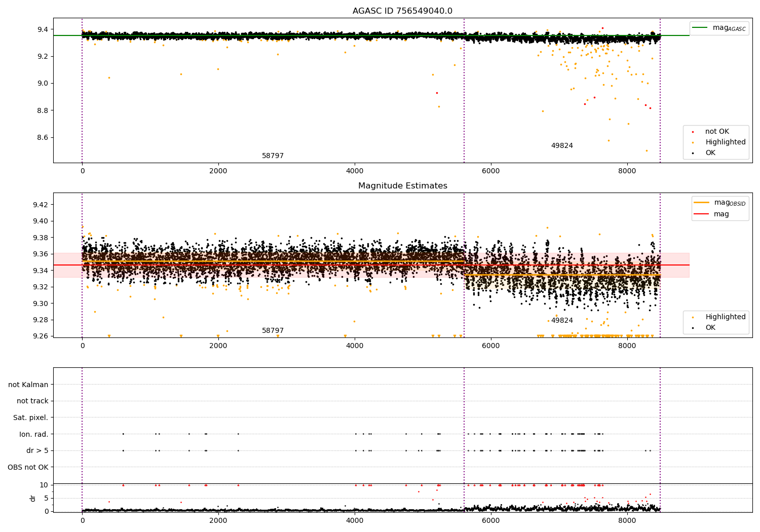Click the mag OBSID legend label
Image resolution: width=760 pixels, height=532 pixels.
(730, 203)
